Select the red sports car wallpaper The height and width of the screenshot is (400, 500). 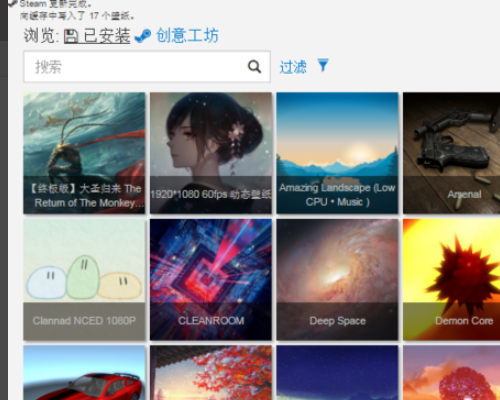(84, 373)
